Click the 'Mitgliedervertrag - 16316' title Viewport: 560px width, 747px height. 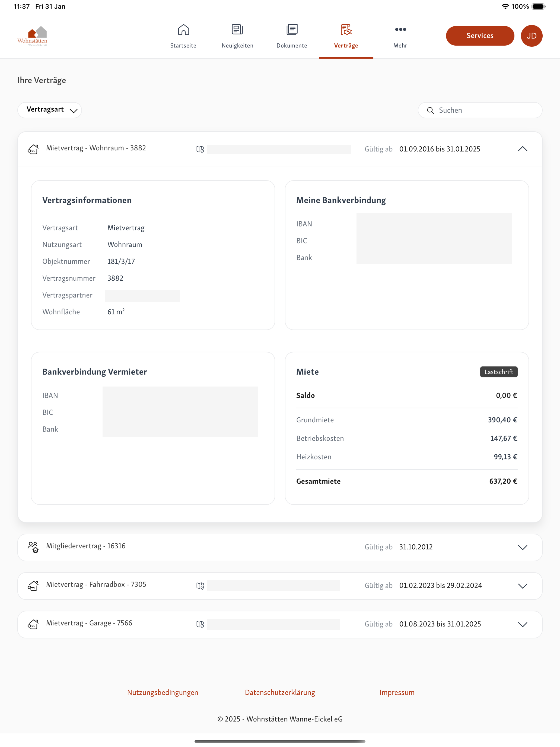(86, 546)
